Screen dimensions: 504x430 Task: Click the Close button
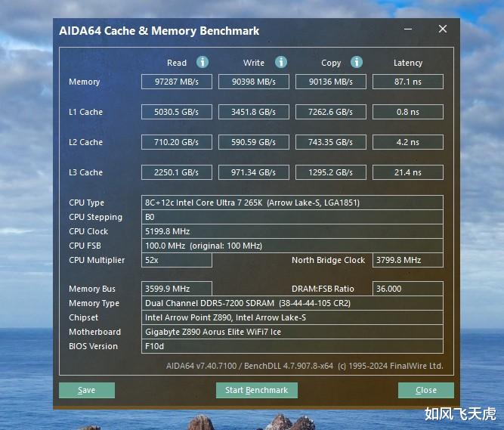(x=426, y=390)
